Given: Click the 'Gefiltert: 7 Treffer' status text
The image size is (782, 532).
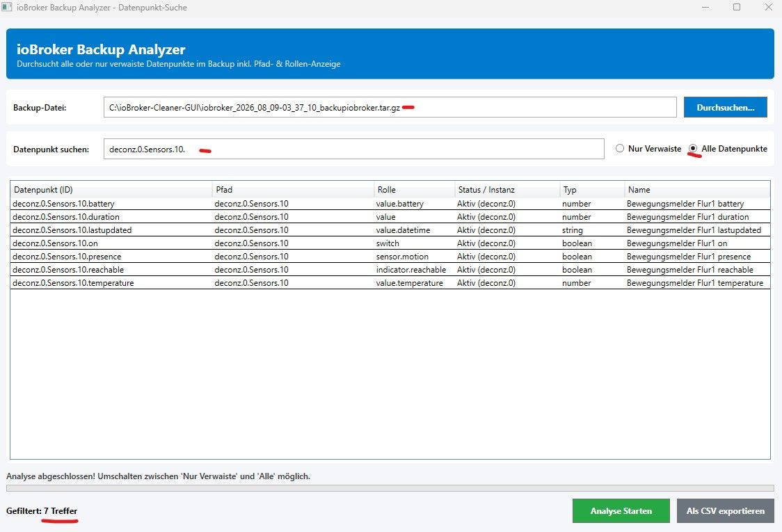Looking at the screenshot, I should point(42,510).
